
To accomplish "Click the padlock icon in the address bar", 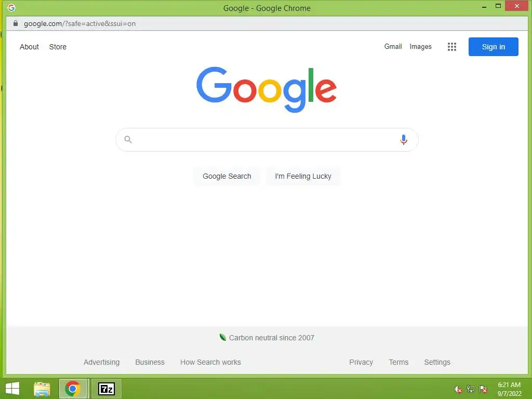I will [15, 23].
